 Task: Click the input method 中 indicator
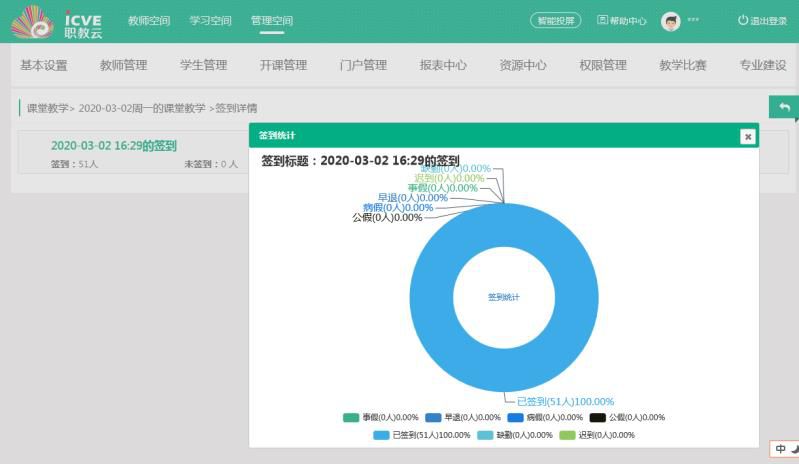pyautogui.click(x=780, y=449)
